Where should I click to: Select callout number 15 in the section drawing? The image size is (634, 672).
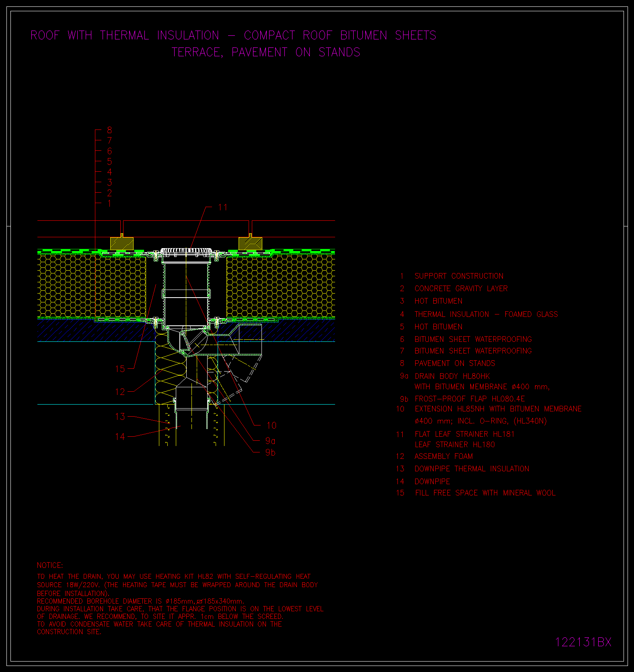120,369
